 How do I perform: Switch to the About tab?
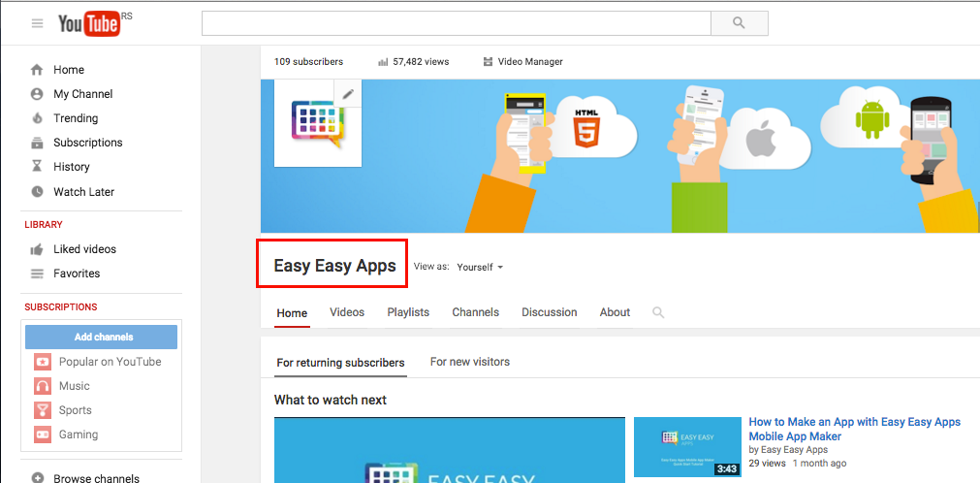(x=615, y=312)
